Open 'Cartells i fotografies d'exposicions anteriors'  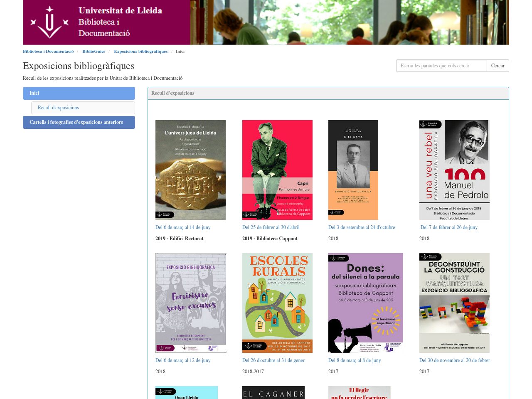(76, 122)
